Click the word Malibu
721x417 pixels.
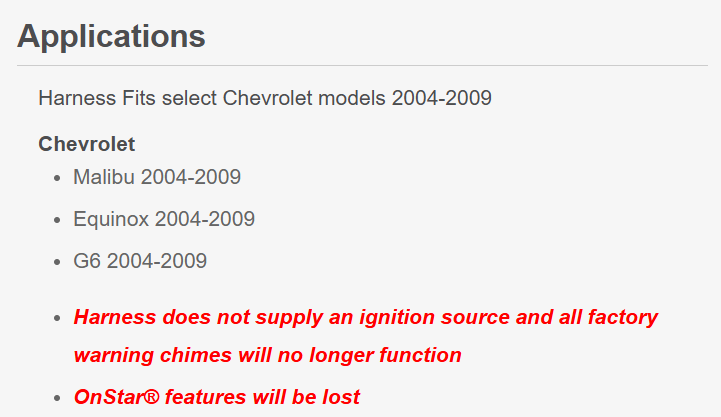(104, 177)
